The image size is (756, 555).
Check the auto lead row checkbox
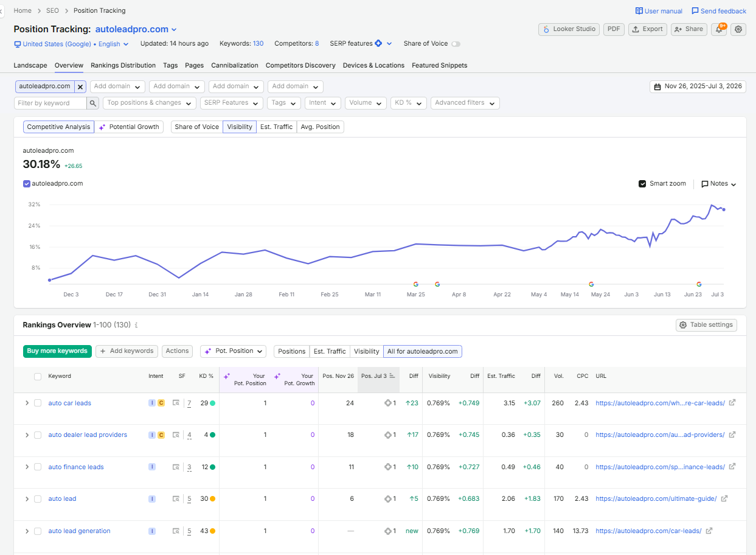coord(38,499)
